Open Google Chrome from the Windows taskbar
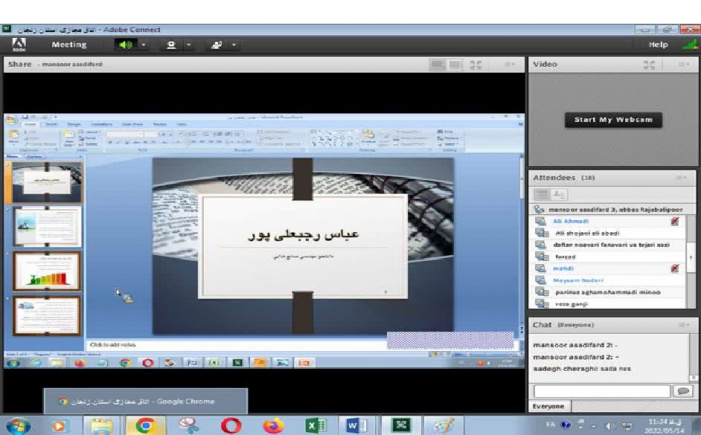Image resolution: width=701 pixels, height=435 pixels. pyautogui.click(x=145, y=425)
